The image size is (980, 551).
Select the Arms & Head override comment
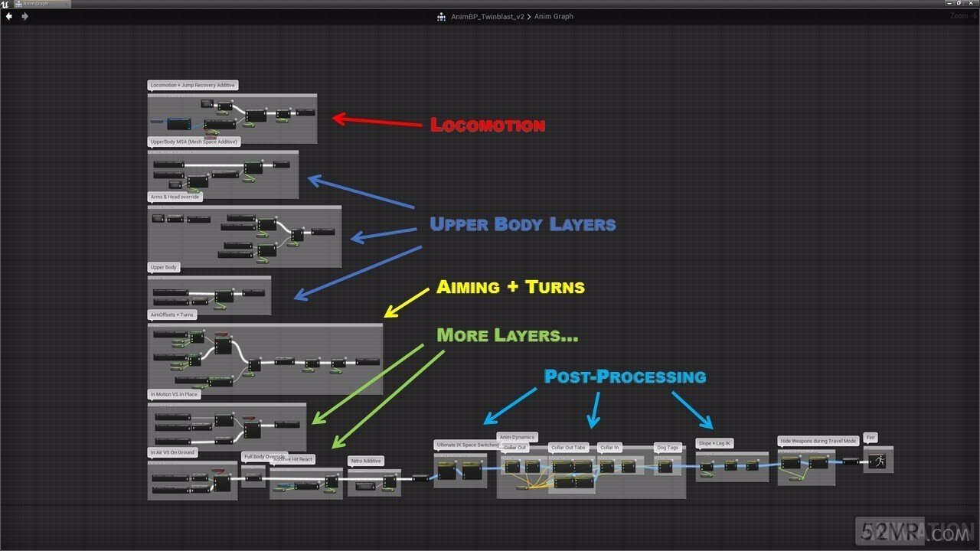click(x=175, y=197)
